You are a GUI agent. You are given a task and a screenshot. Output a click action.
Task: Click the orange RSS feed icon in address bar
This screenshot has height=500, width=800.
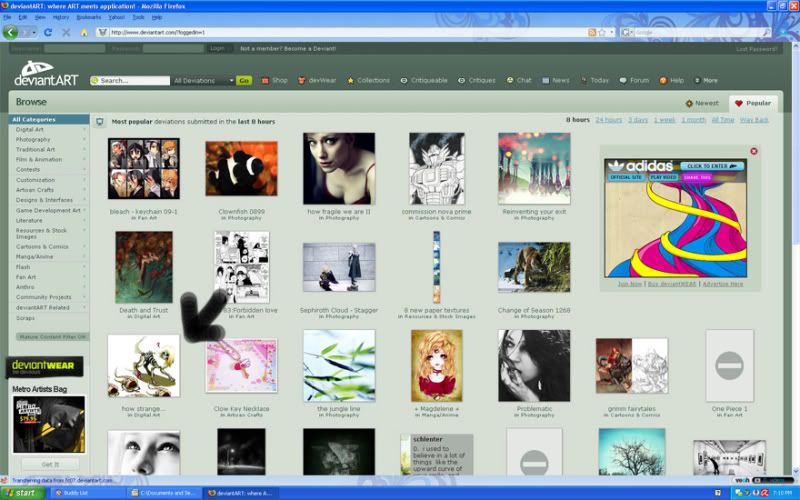pyautogui.click(x=592, y=32)
